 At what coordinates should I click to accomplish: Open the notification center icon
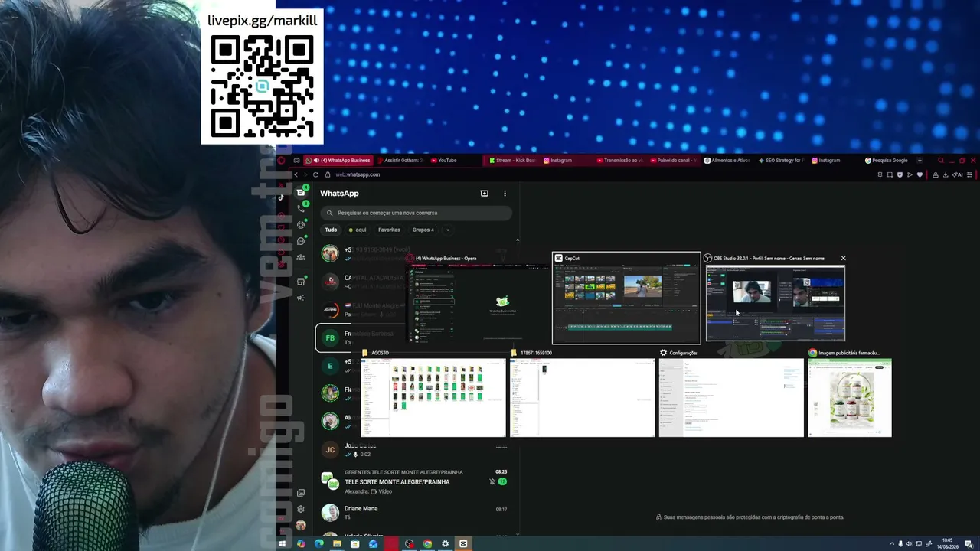[x=969, y=544]
